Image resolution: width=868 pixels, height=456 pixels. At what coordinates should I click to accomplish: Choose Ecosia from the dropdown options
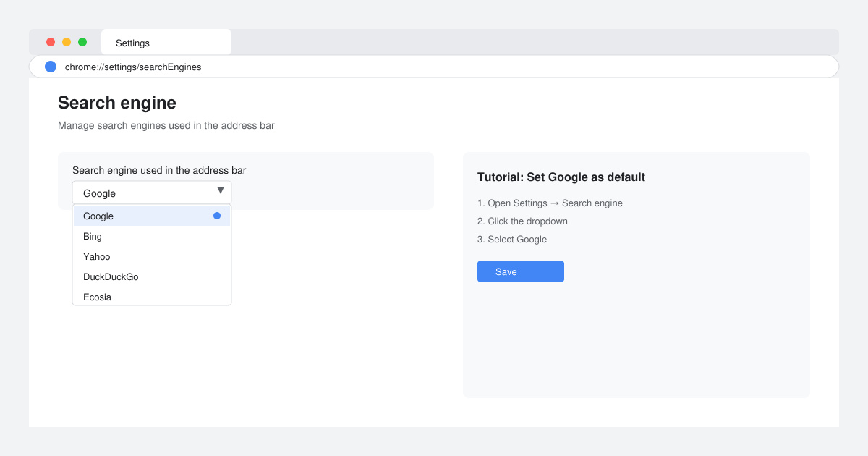point(152,296)
